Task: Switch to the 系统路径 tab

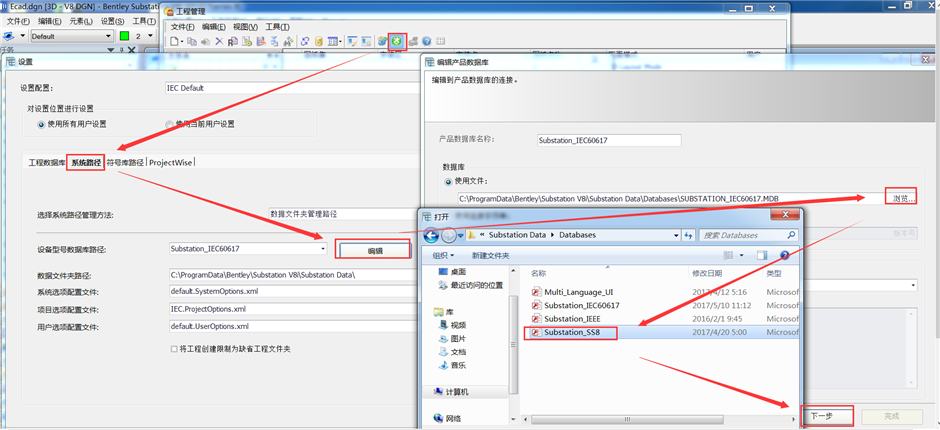Action: click(x=86, y=163)
